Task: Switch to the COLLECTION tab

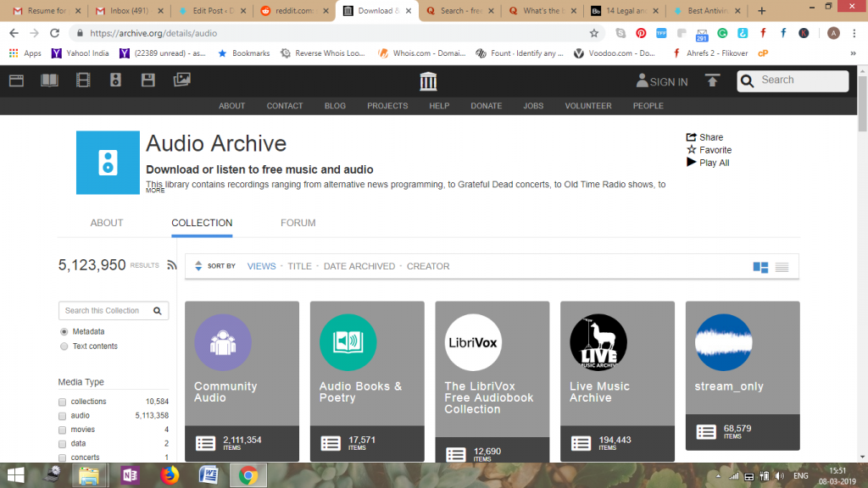Action: click(202, 223)
